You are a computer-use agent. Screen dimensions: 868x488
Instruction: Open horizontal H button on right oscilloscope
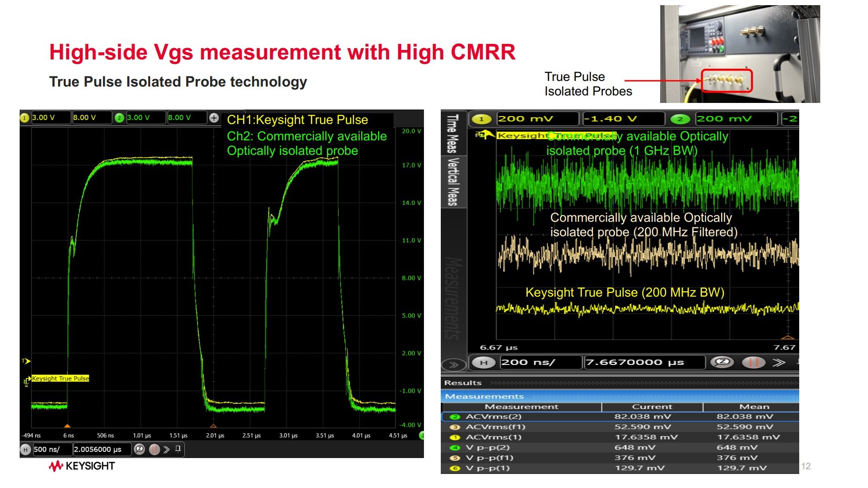click(484, 362)
